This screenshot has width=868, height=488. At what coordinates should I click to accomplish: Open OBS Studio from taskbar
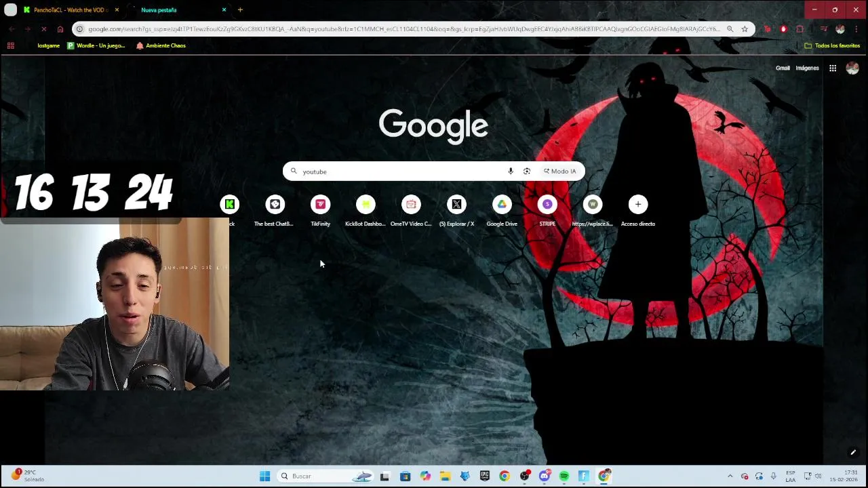(524, 476)
